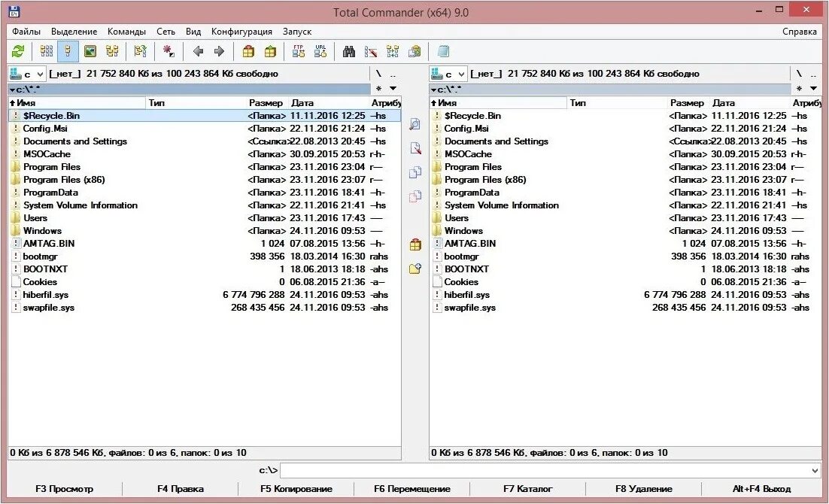
Task: Open the Synchronize directories icon
Action: pyautogui.click(x=391, y=51)
